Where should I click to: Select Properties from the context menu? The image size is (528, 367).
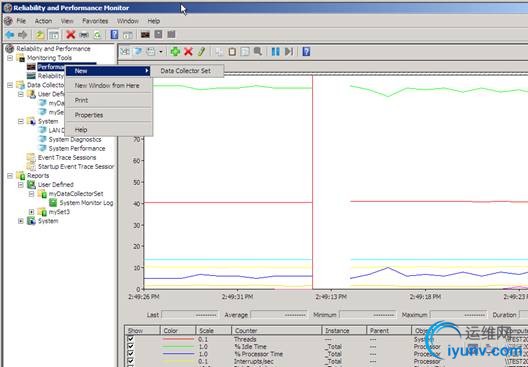[x=89, y=115]
